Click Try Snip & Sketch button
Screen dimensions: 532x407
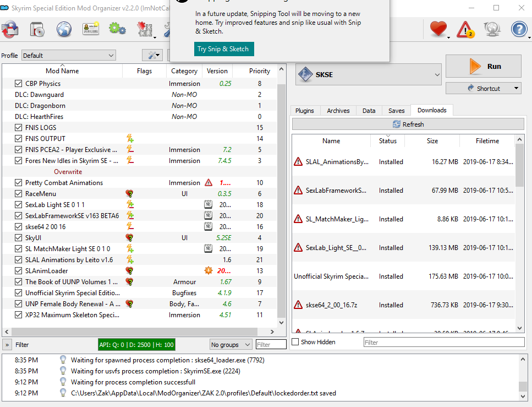[223, 49]
